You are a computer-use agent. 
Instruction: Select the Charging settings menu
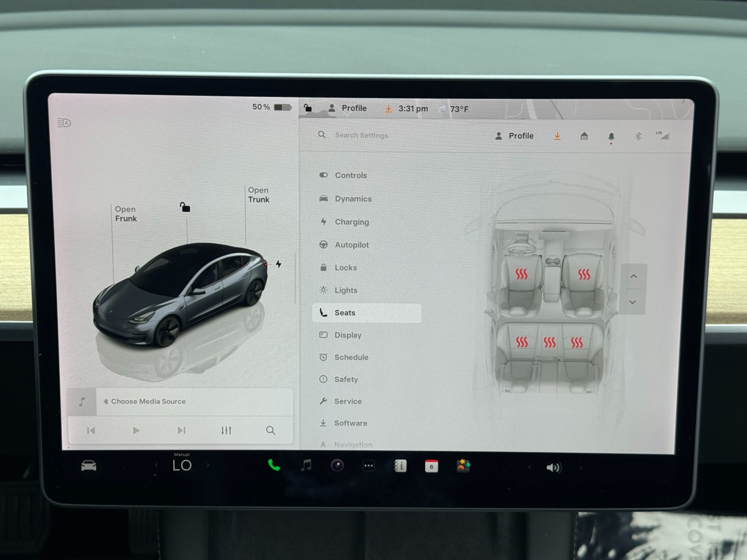coord(352,222)
